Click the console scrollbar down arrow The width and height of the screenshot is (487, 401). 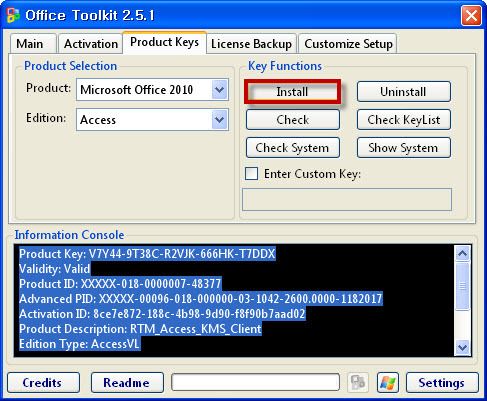click(x=462, y=348)
